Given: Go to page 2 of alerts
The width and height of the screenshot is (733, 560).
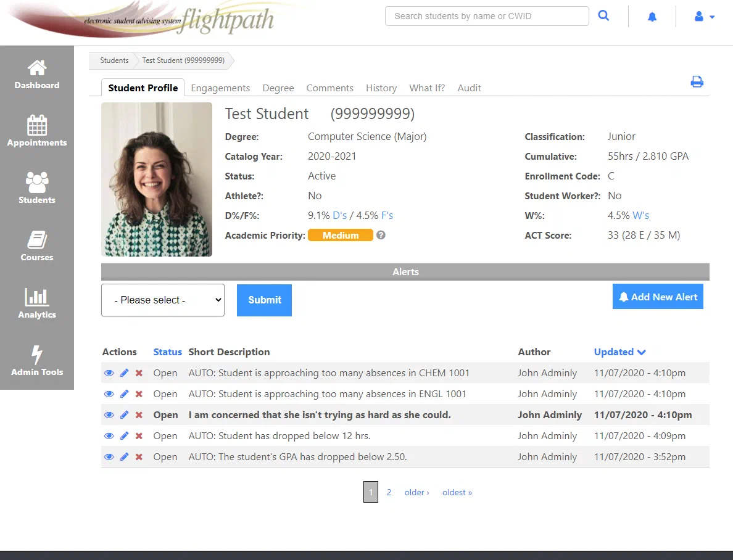Looking at the screenshot, I should [389, 492].
